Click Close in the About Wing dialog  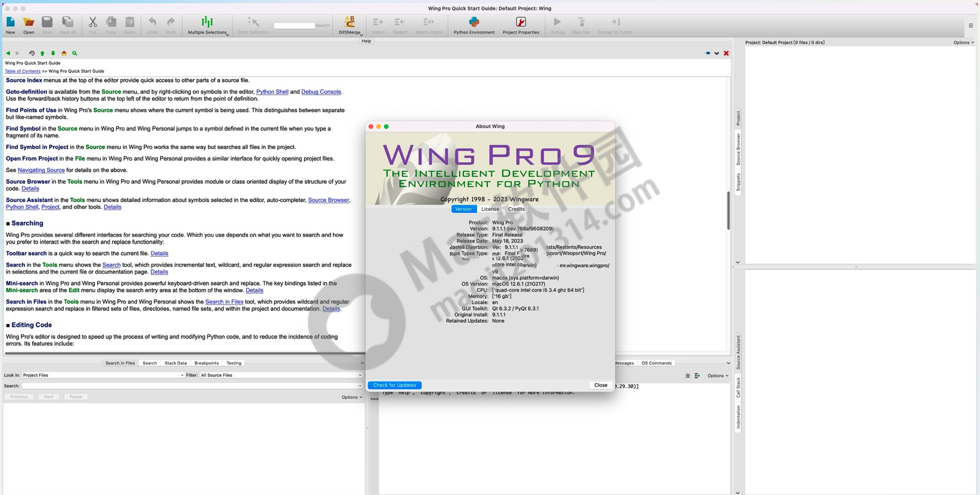pyautogui.click(x=601, y=385)
